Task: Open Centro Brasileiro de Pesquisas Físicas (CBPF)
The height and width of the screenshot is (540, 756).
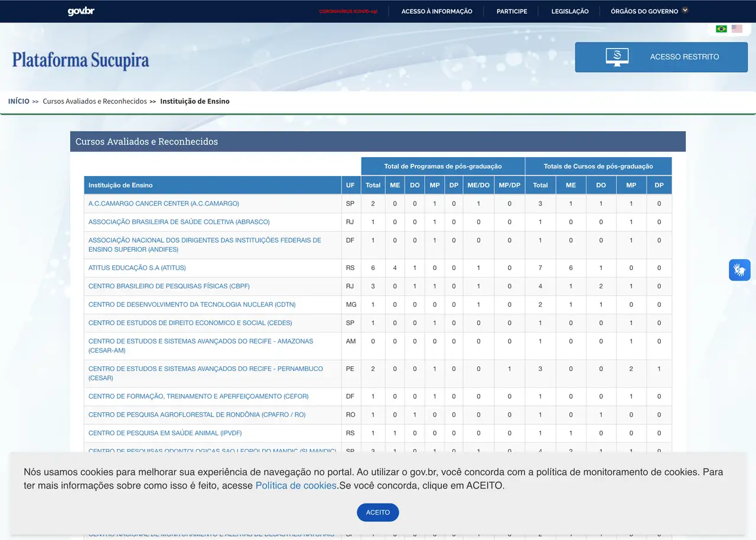Action: (169, 286)
